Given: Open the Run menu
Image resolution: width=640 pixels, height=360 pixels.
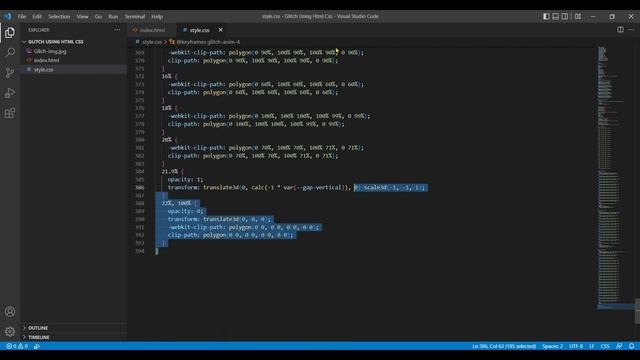Looking at the screenshot, I should [113, 16].
